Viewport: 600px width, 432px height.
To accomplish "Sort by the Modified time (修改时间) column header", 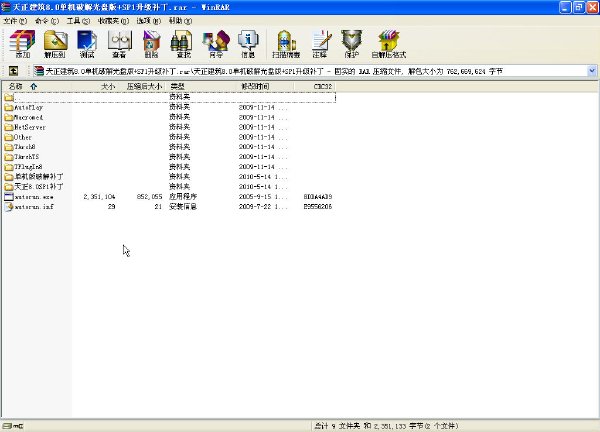I will [266, 86].
